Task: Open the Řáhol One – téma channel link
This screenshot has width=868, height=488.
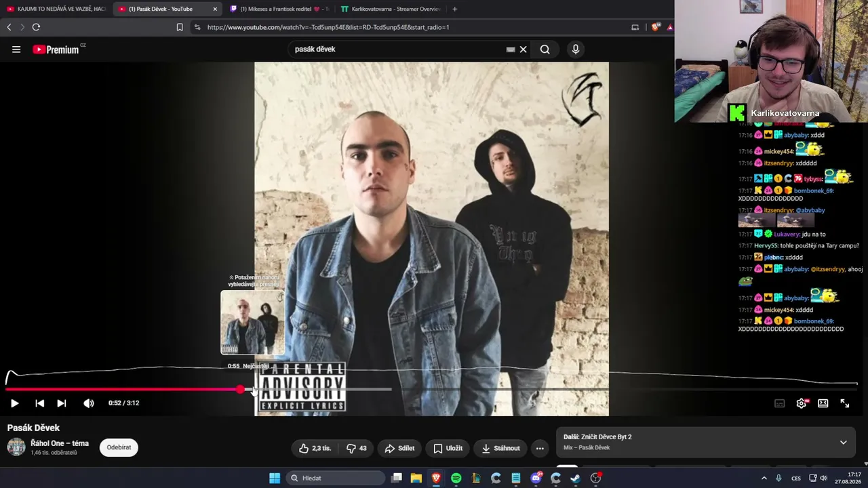Action: pos(60,443)
